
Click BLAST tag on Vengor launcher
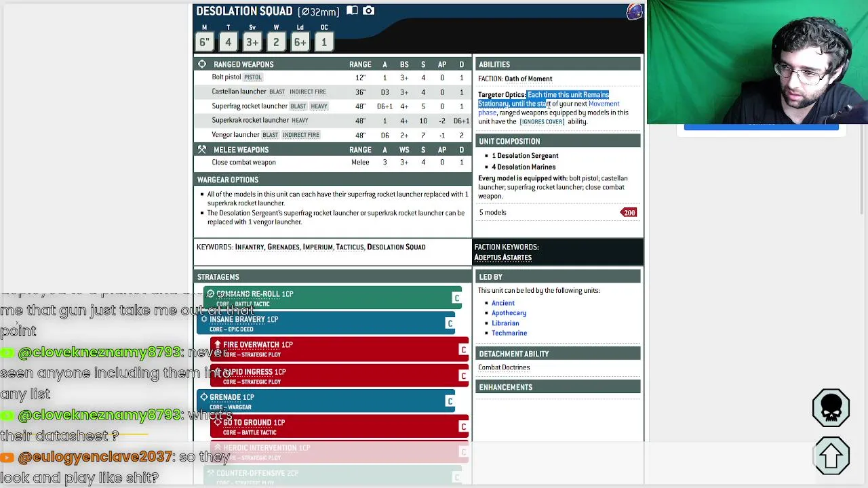point(270,135)
